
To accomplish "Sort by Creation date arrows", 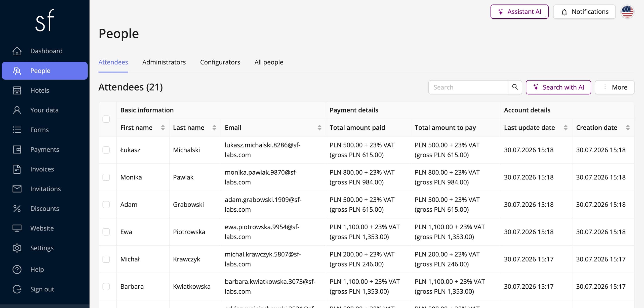I will click(628, 128).
